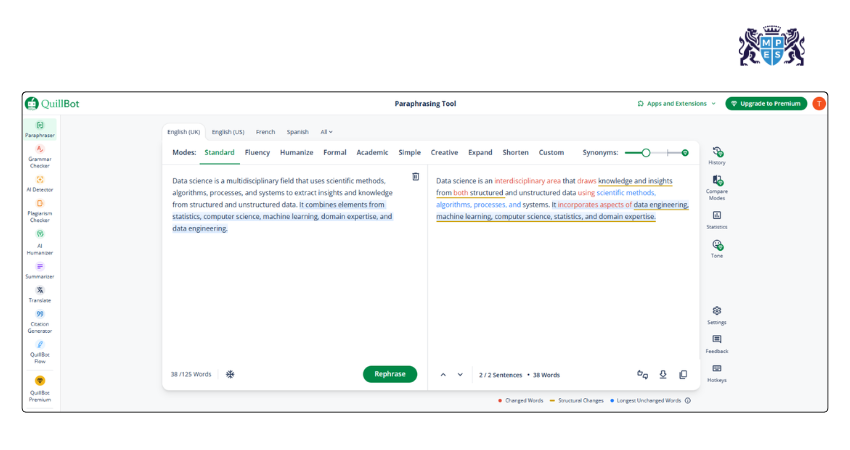Open the History panel icon
Viewport: 850px width, 450px height.
[x=717, y=153]
